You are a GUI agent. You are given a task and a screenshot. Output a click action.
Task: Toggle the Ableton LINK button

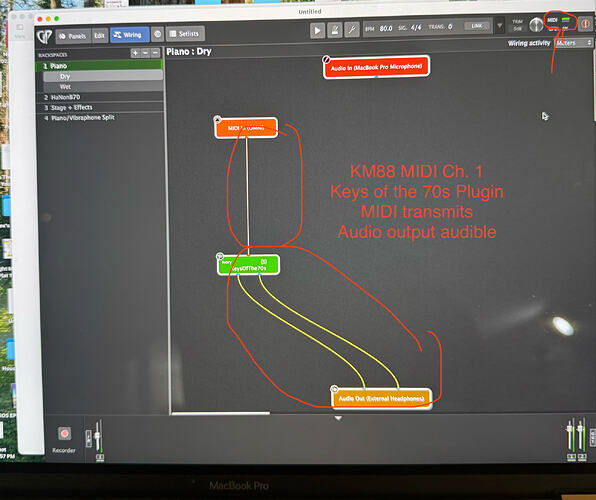pos(477,26)
